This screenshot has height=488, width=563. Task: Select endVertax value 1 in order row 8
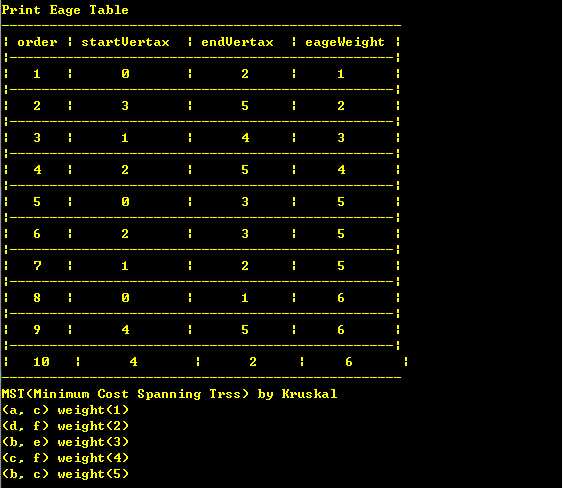point(245,298)
